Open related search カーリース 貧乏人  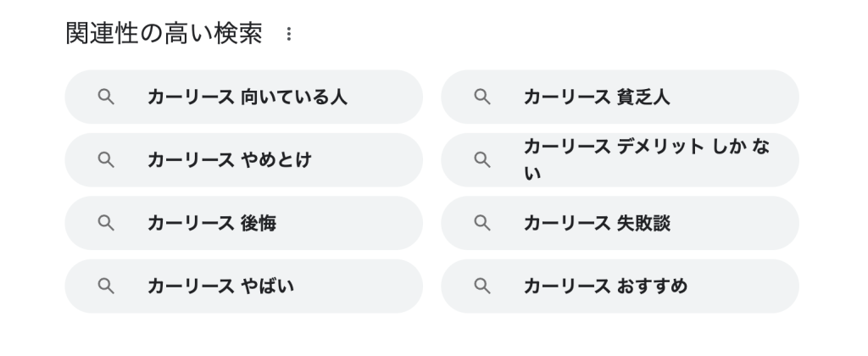point(620,97)
